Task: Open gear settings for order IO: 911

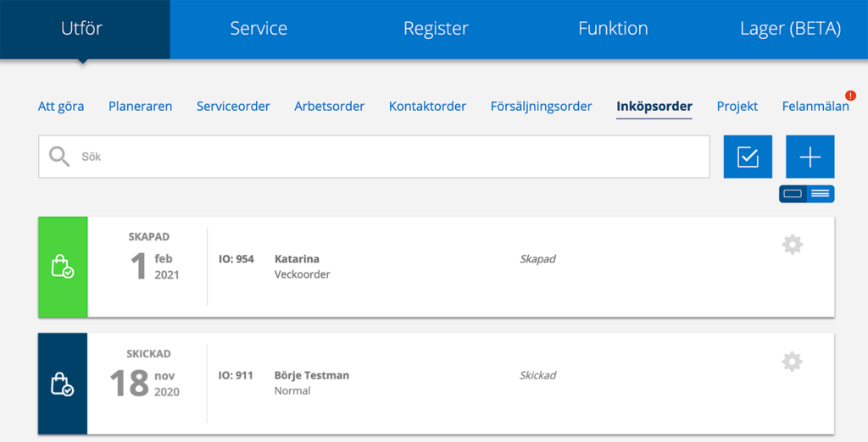Action: click(x=793, y=362)
